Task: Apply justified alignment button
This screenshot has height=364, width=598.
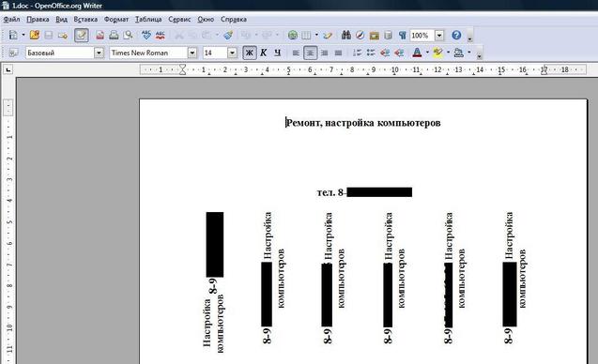Action: (x=338, y=53)
